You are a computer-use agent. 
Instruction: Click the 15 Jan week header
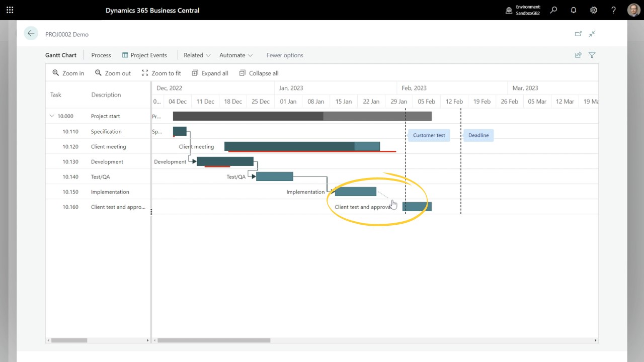point(344,102)
